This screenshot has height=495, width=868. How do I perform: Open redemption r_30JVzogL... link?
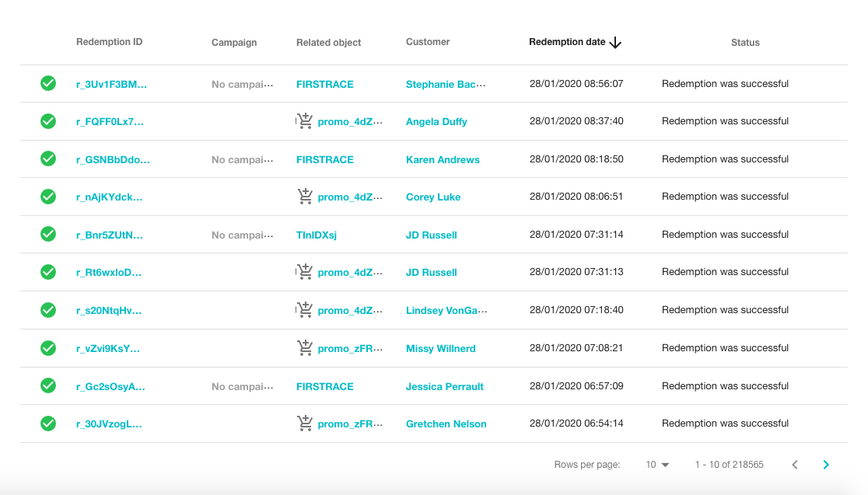point(109,424)
